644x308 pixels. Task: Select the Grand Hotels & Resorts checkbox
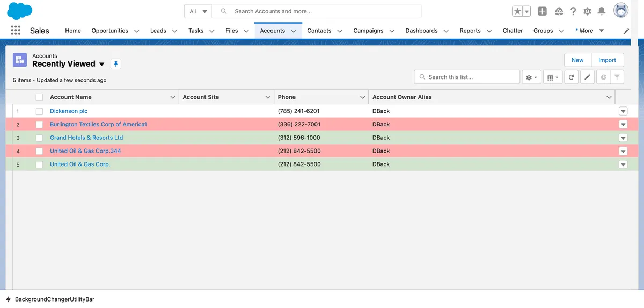pyautogui.click(x=39, y=138)
